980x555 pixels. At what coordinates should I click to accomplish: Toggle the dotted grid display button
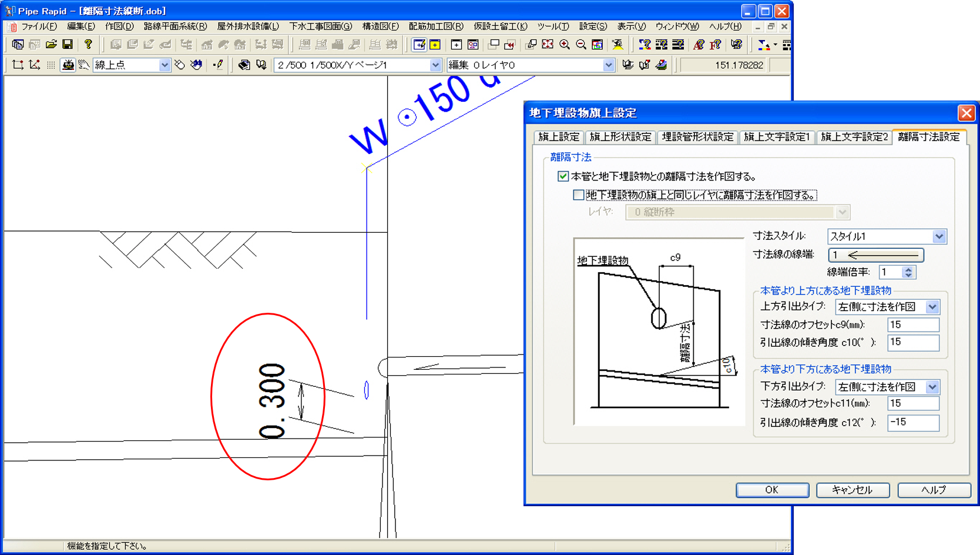click(51, 65)
